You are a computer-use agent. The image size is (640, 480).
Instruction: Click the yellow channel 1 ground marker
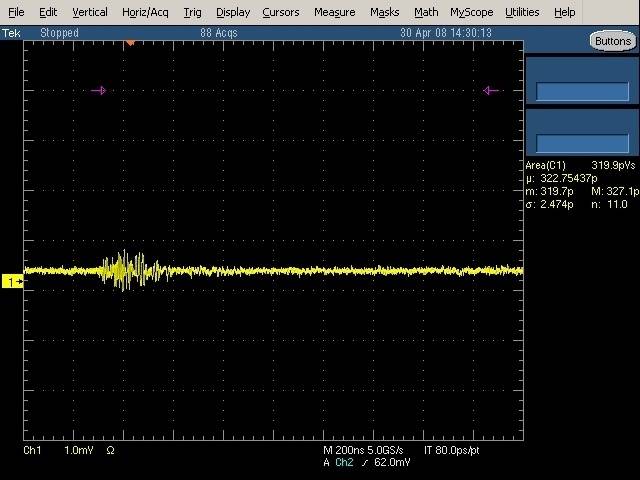(x=13, y=282)
